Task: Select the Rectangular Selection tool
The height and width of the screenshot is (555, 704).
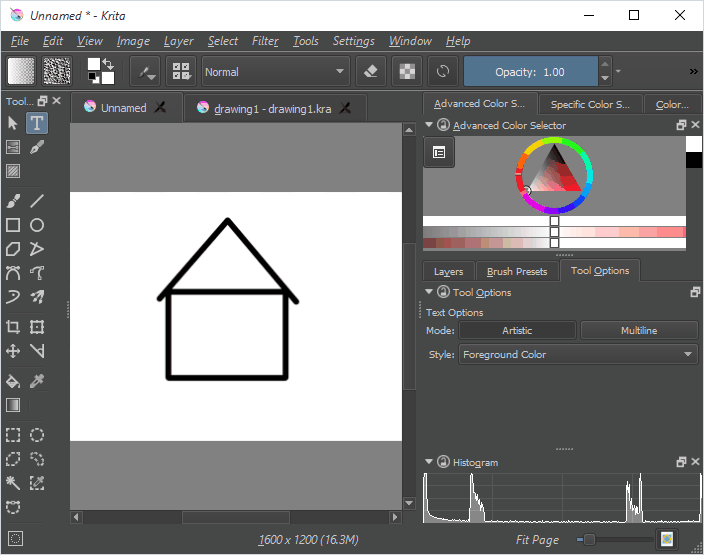Action: click(13, 435)
